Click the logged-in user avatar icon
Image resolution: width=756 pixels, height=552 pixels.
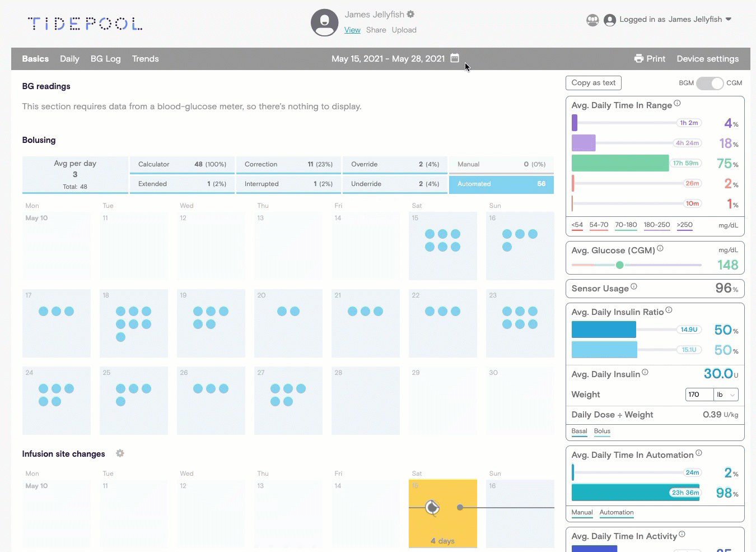click(610, 20)
